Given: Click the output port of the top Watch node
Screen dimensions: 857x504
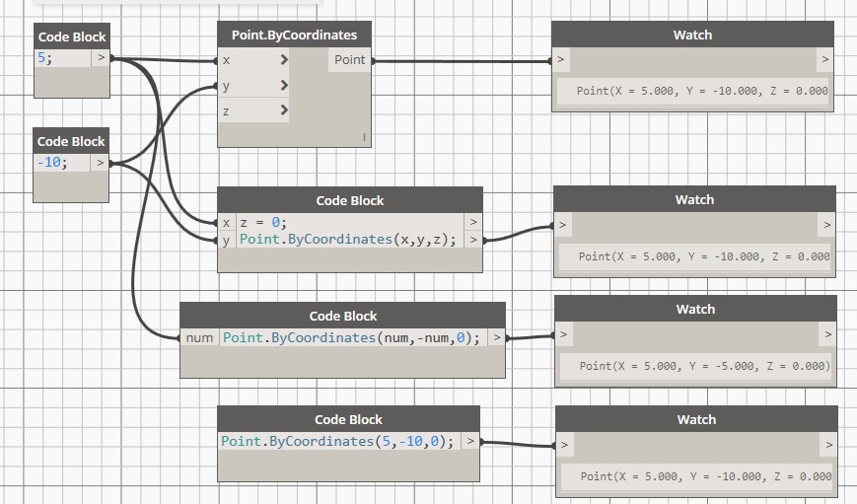Looking at the screenshot, I should pos(823,60).
